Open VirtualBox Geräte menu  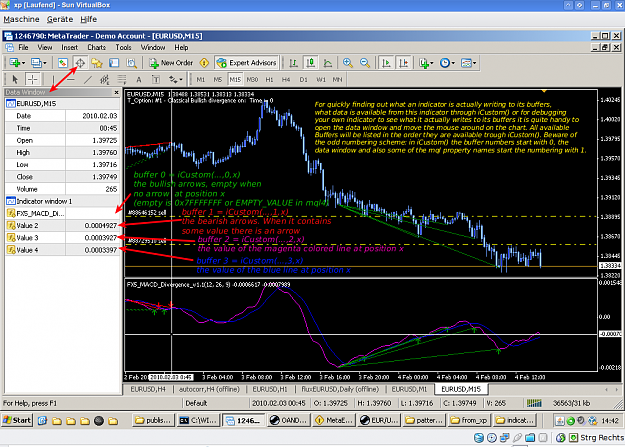point(60,19)
